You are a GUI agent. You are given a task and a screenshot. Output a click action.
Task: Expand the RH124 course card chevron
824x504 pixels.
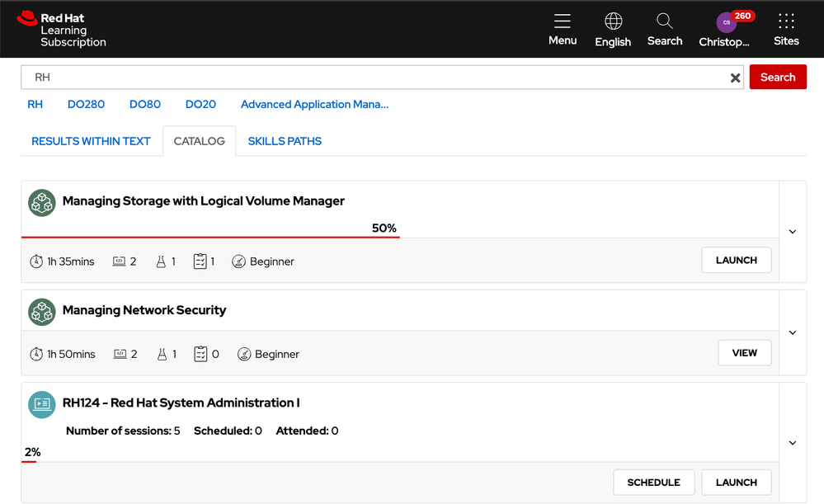pyautogui.click(x=793, y=443)
